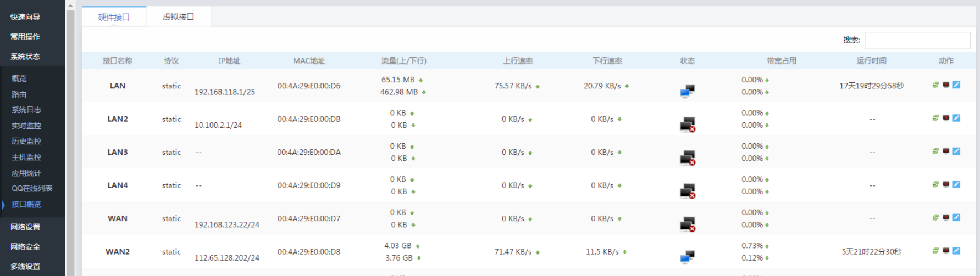Click the connected status icon for WAN2
980x276 pixels.
tap(687, 257)
